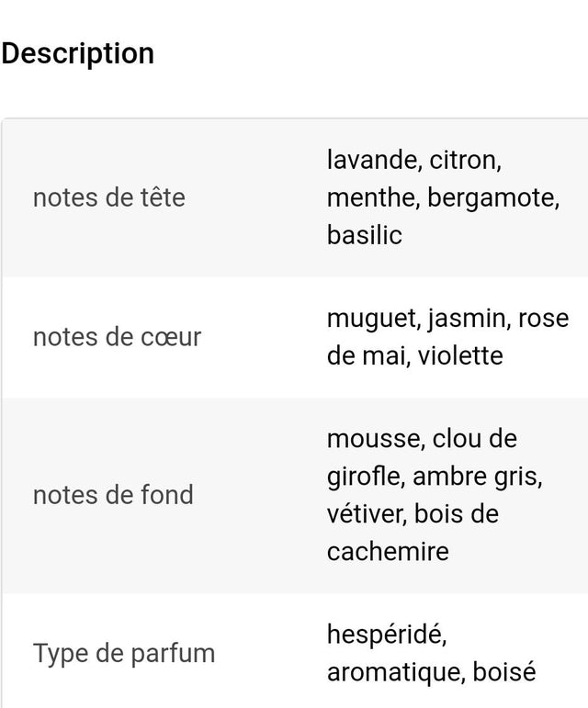Click the 'Type de parfum' row label
The width and height of the screenshot is (588, 708).
[124, 654]
